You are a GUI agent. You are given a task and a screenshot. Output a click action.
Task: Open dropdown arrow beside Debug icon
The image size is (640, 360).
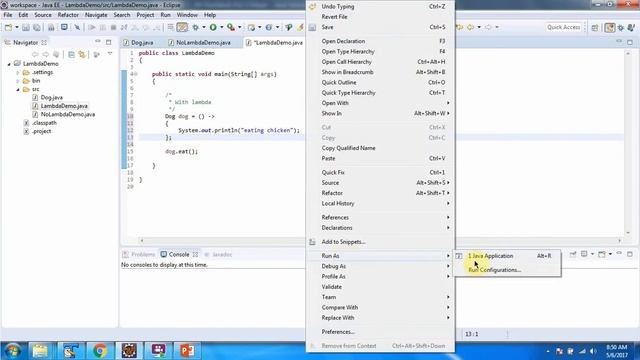pyautogui.click(x=204, y=27)
